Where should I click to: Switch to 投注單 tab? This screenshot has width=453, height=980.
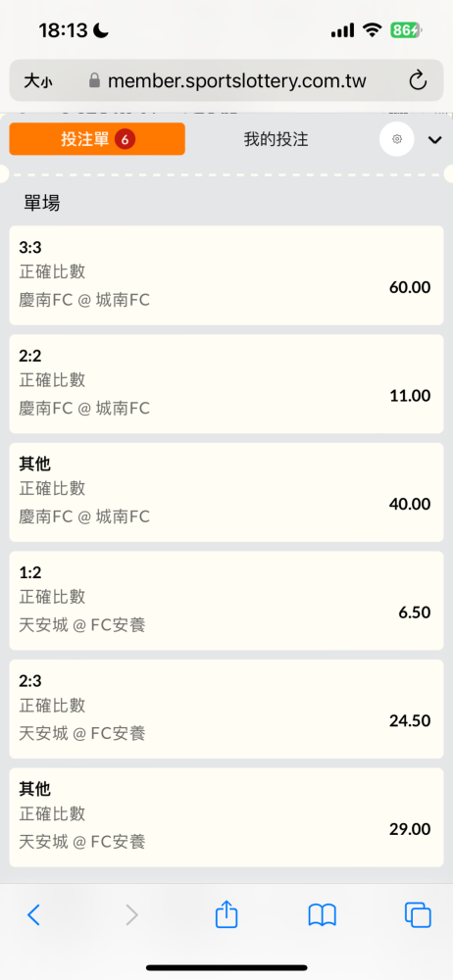tap(97, 139)
